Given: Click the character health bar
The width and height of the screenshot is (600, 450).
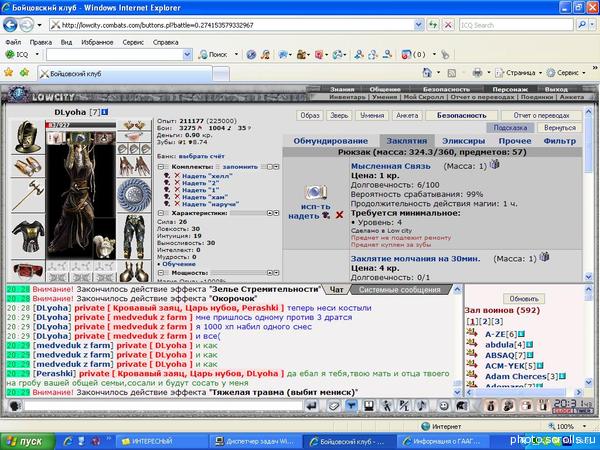Looking at the screenshot, I should pos(80,125).
